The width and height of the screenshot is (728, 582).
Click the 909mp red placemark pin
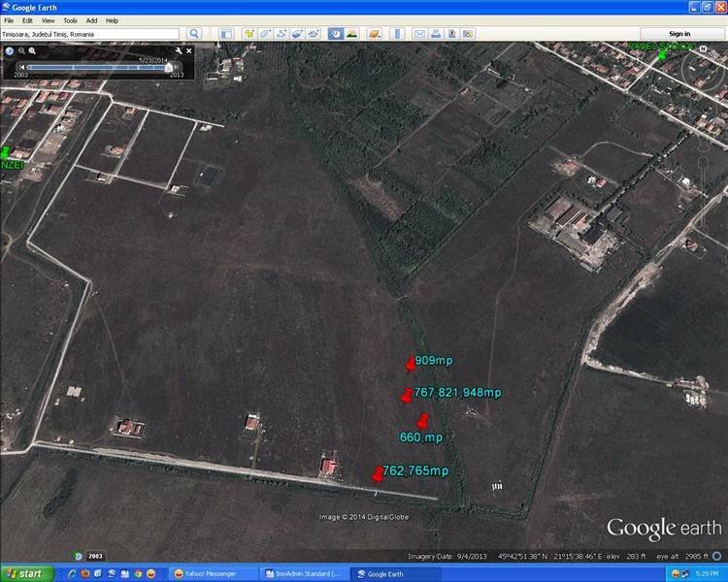(410, 365)
